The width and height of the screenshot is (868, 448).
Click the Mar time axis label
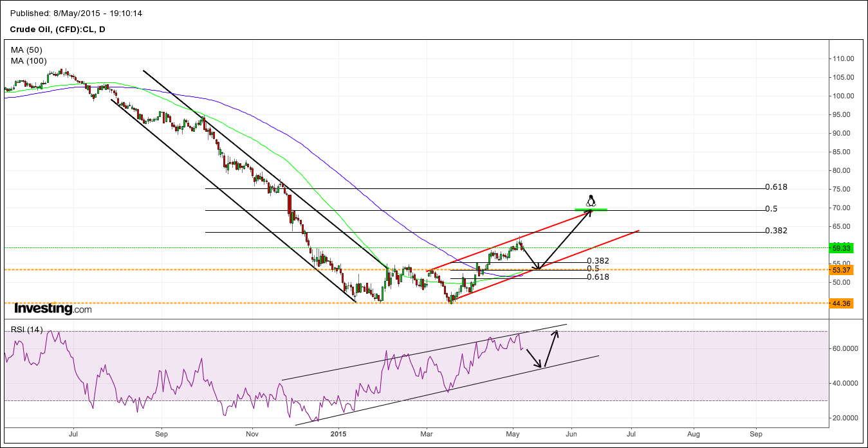pyautogui.click(x=427, y=435)
